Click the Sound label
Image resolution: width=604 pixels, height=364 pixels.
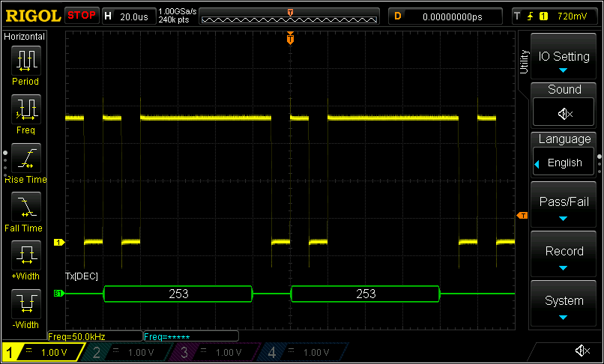[x=564, y=89]
